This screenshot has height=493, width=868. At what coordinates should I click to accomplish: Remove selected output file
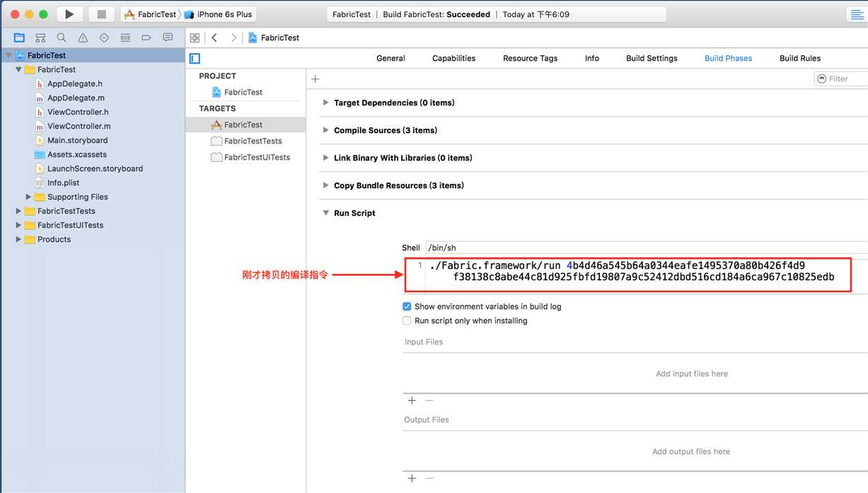(x=429, y=479)
